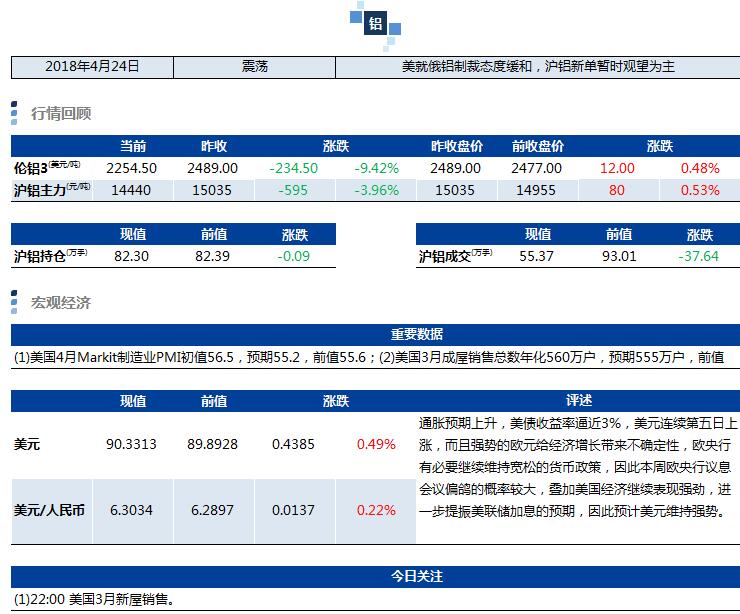Click the 昨收盘价 column header
This screenshot has width=740, height=614.
pyautogui.click(x=456, y=146)
